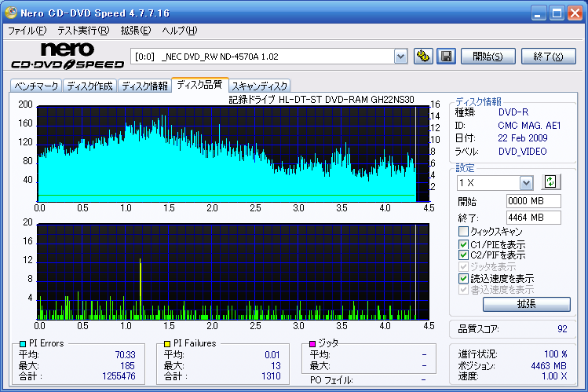Open the 1 X speed dropdown
Screen dimensions: 588x392
pos(526,183)
